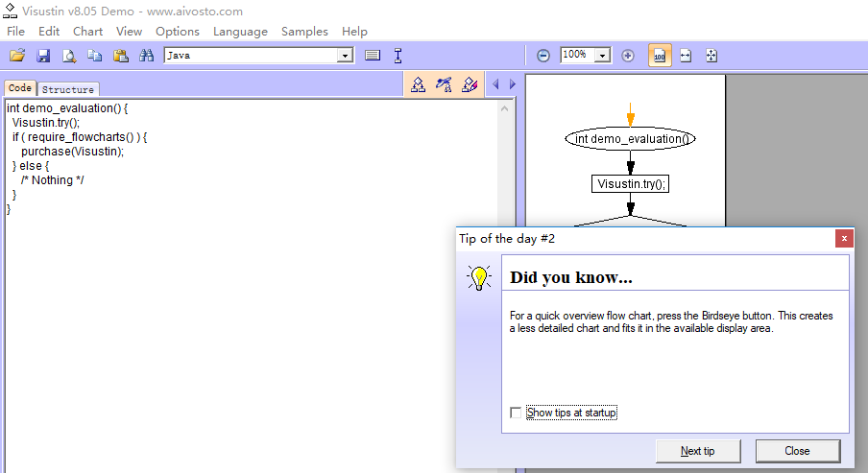Open Find with binoculars icon
868x473 pixels.
[146, 56]
